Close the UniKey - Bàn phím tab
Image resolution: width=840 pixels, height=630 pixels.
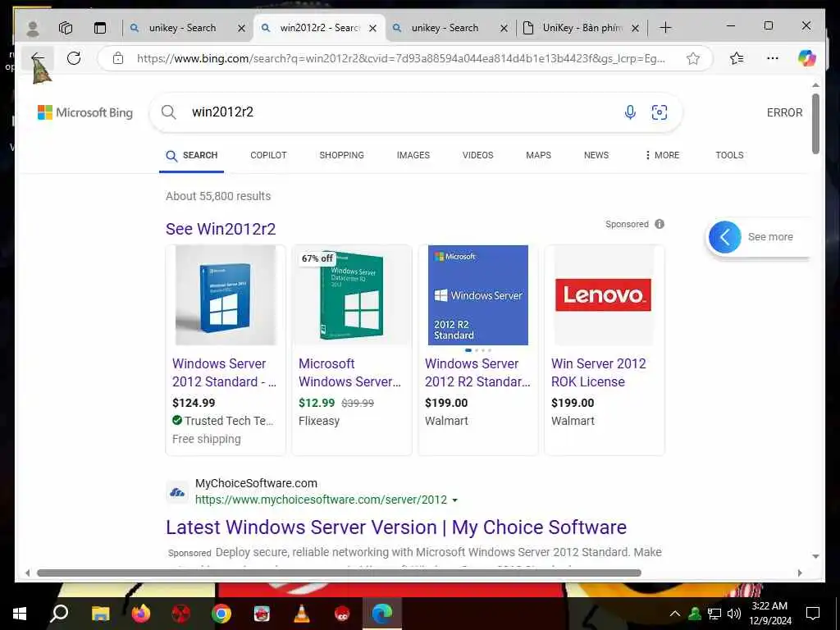[x=636, y=29]
